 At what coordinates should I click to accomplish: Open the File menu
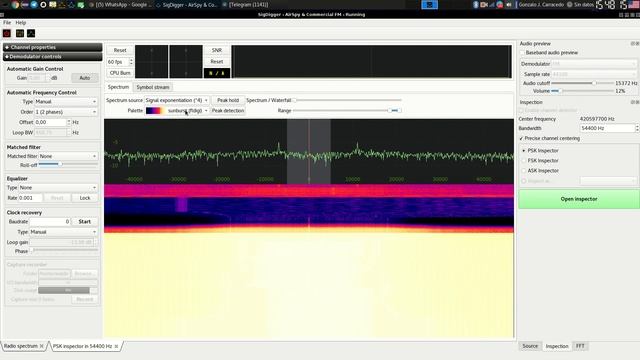tap(7, 22)
